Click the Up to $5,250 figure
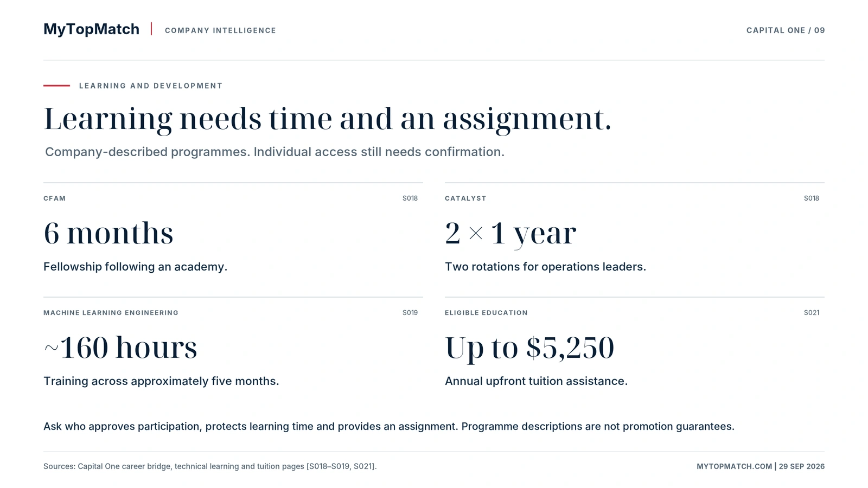Viewport: 868px width, 488px height. 529,348
